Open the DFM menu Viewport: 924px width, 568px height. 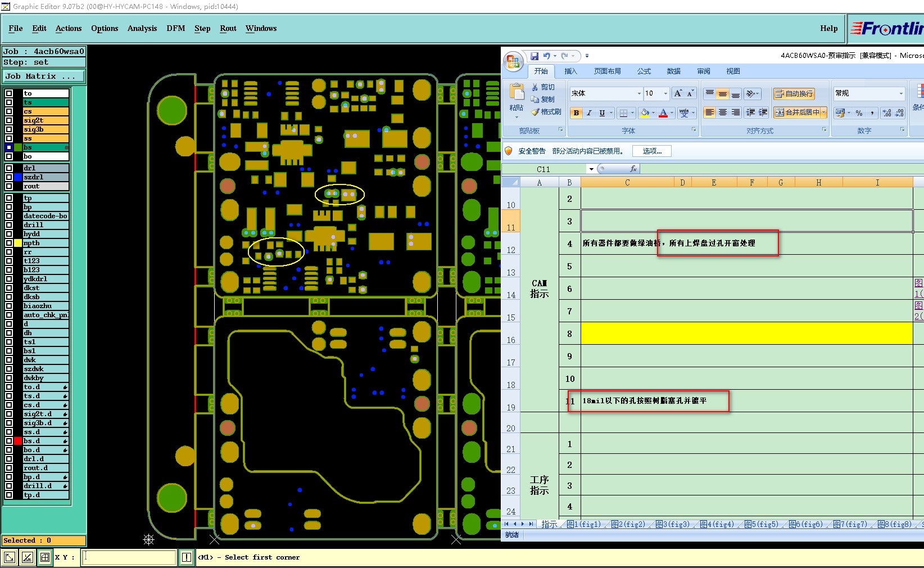coord(175,28)
